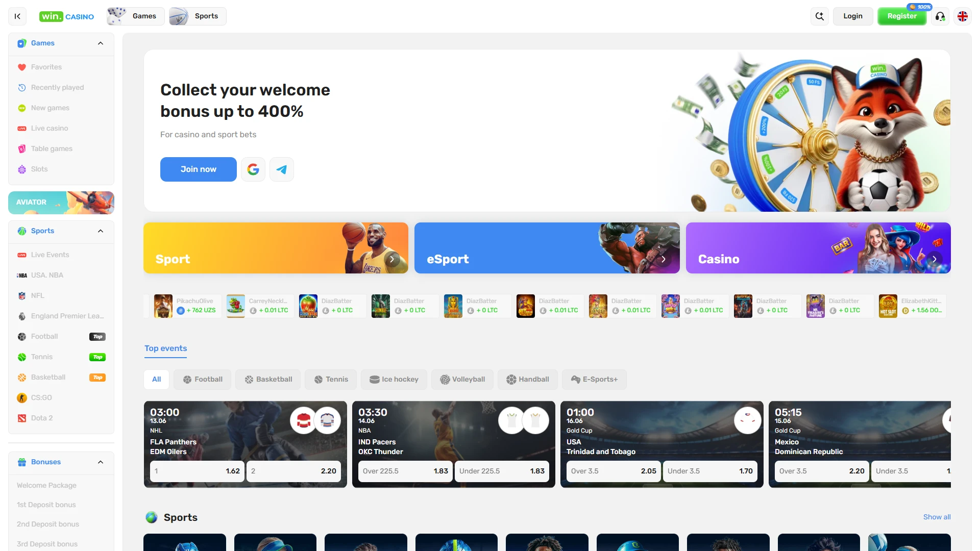The image size is (980, 551).
Task: Open support headset icon
Action: 940,16
